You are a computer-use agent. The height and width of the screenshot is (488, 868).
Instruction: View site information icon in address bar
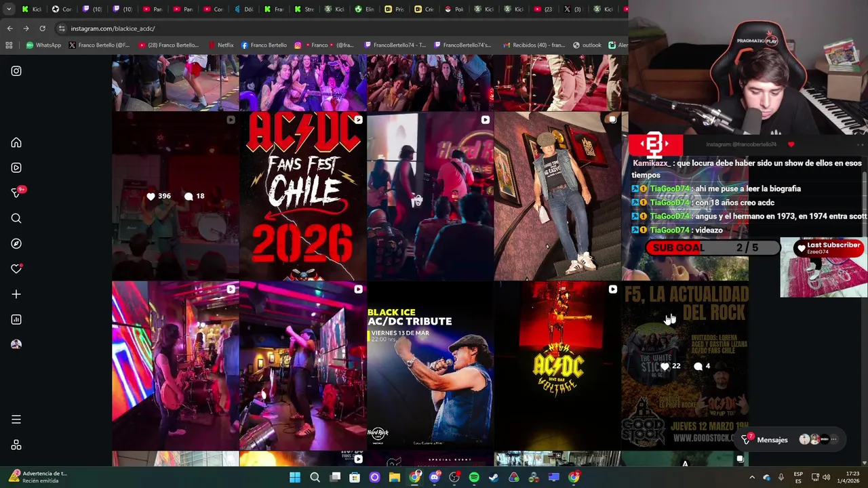(62, 28)
